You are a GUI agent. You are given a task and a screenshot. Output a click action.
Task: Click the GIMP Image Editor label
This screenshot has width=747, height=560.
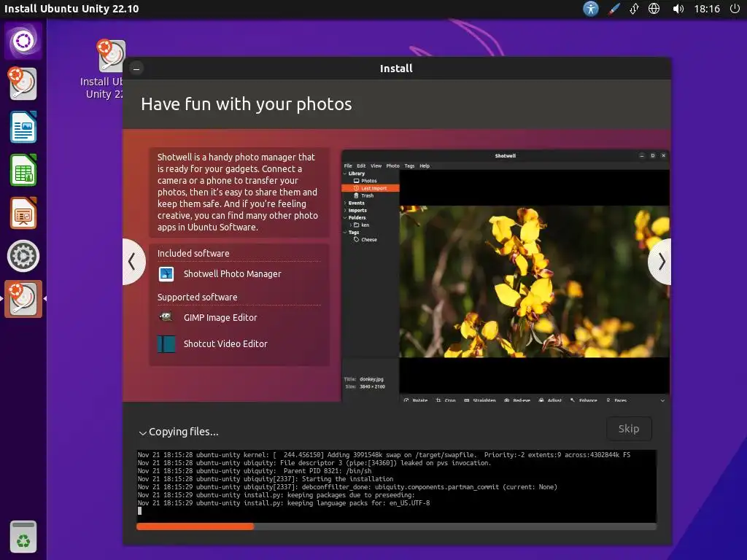click(x=220, y=318)
